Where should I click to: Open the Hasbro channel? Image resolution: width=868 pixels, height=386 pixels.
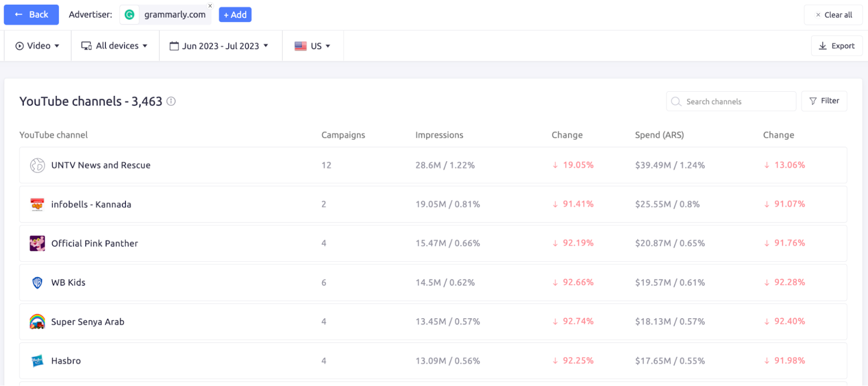pyautogui.click(x=66, y=360)
